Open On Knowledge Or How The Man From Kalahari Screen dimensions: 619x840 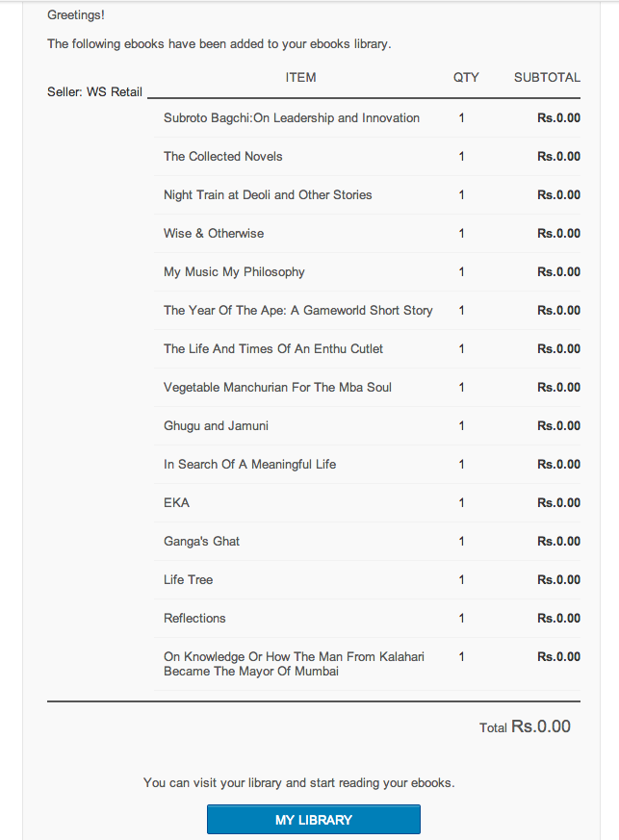point(294,664)
